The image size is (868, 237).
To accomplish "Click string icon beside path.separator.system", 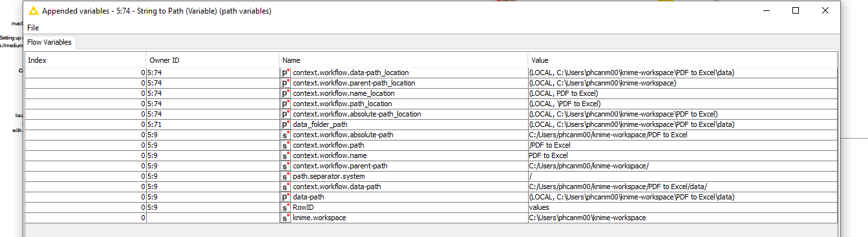I will [286, 176].
